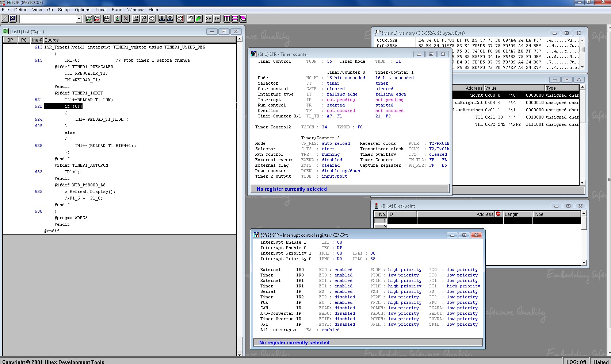The height and width of the screenshot is (364, 611).
Task: Click the Breakpoint window scrollbar up arrow
Action: point(584,213)
